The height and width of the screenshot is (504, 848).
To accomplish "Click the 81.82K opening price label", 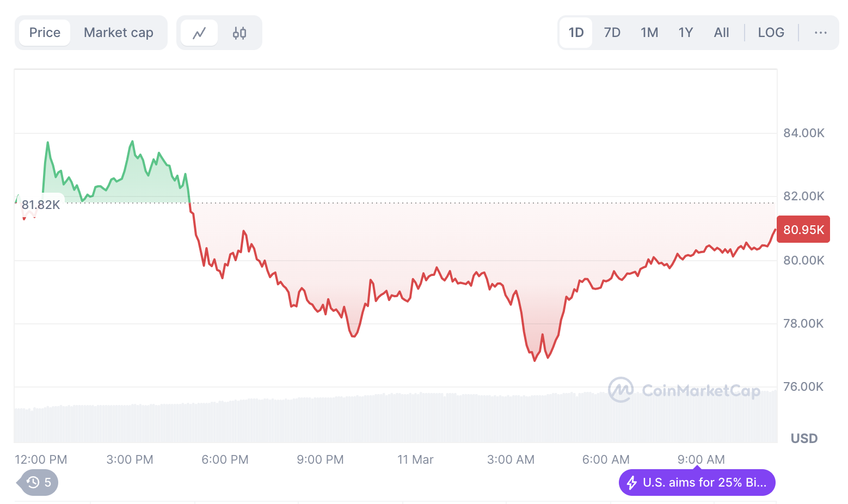I will [41, 205].
